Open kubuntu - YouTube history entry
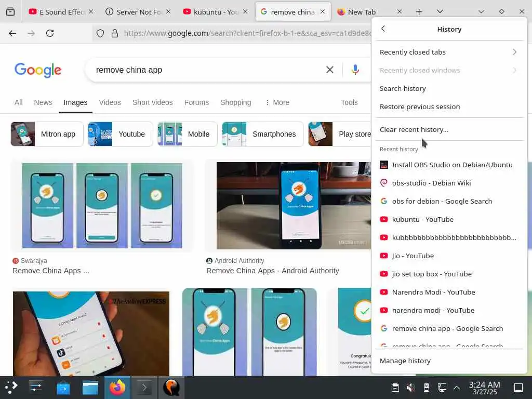 [x=449, y=220]
